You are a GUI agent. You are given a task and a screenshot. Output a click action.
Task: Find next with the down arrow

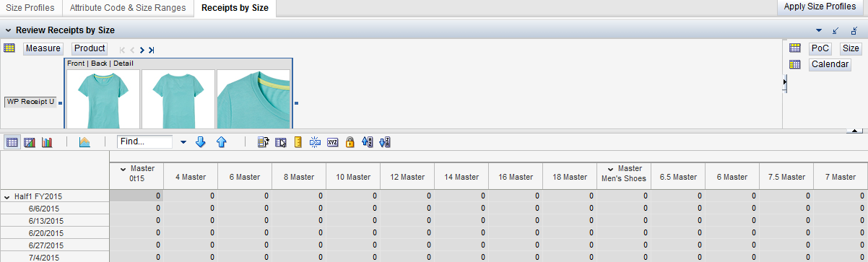click(x=201, y=142)
